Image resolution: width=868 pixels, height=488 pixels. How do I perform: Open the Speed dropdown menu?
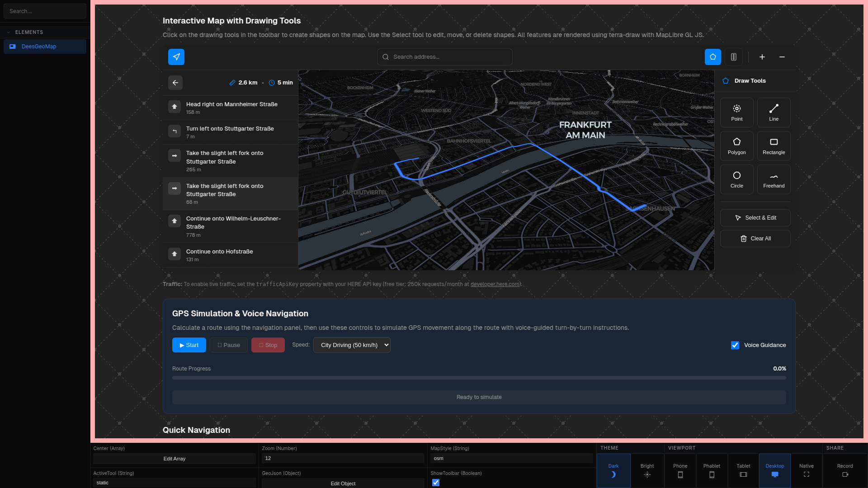[x=352, y=345]
